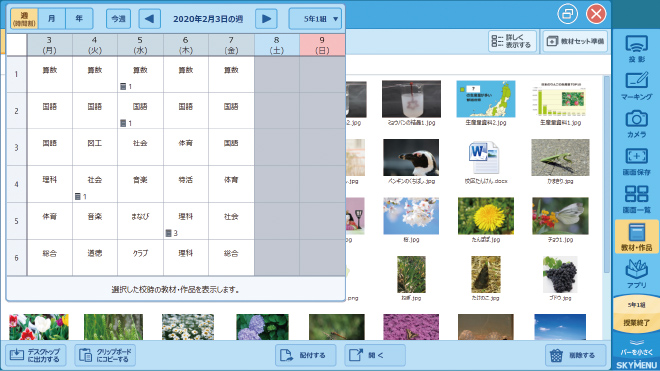
Task: Open the 投影 projection tool
Action: click(636, 48)
